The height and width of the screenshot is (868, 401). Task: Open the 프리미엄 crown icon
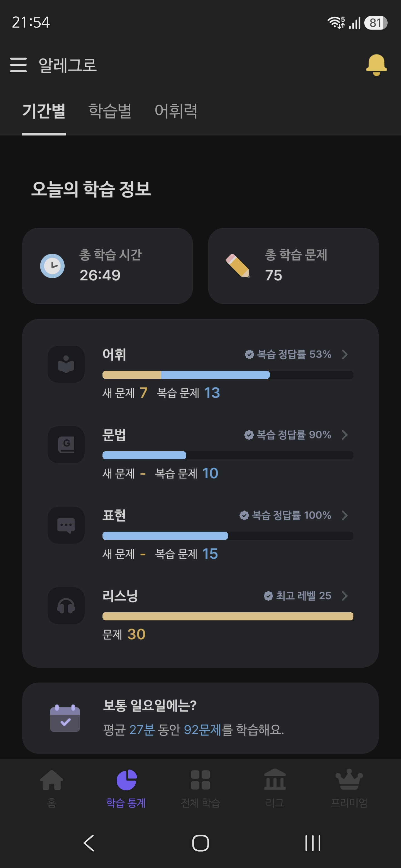(x=349, y=779)
